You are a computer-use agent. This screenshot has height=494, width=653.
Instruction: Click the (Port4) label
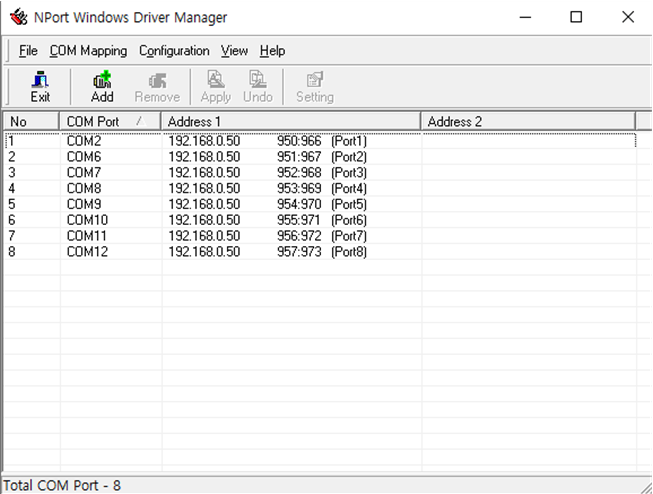[349, 188]
